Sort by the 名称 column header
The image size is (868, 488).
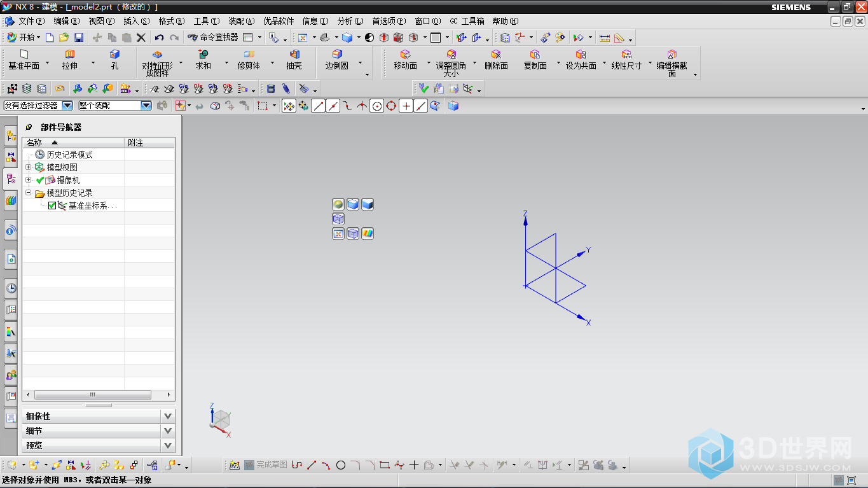click(x=73, y=143)
